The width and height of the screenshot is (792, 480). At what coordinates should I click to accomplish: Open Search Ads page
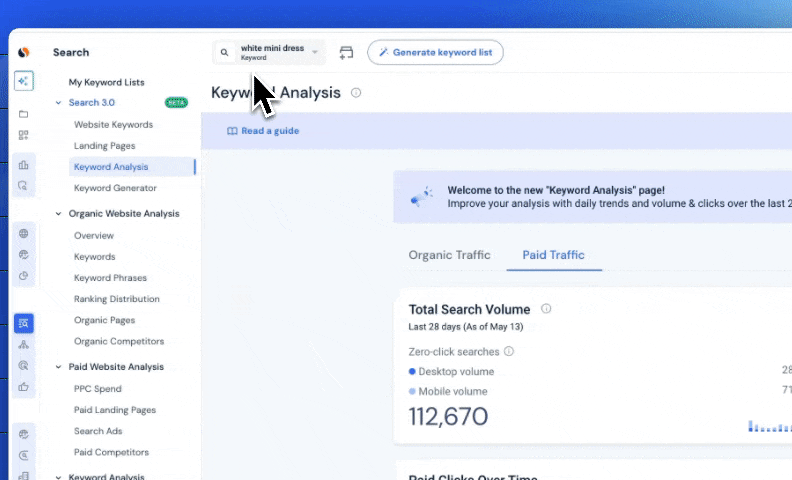tap(98, 431)
